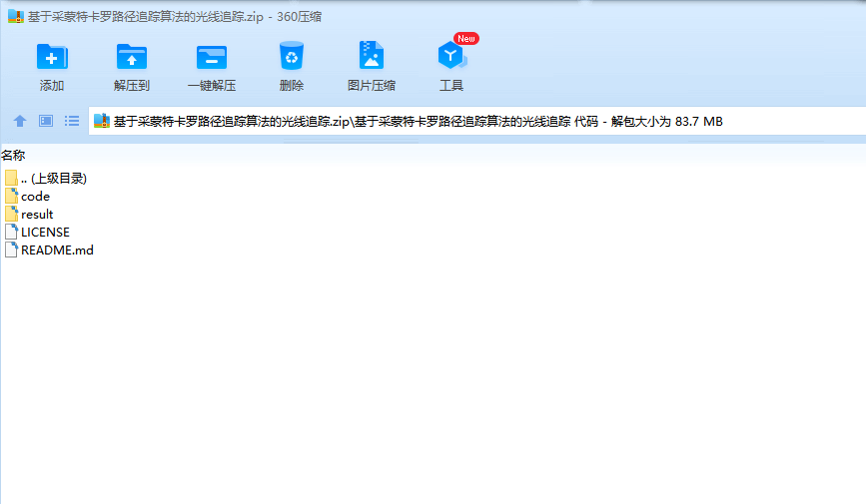Select the result folder icon

11,214
